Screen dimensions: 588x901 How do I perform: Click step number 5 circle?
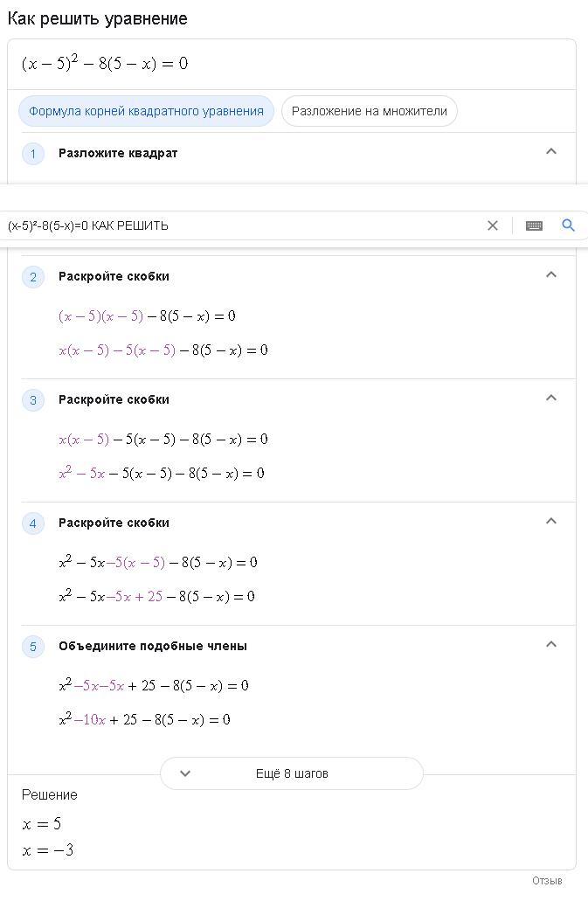click(32, 647)
